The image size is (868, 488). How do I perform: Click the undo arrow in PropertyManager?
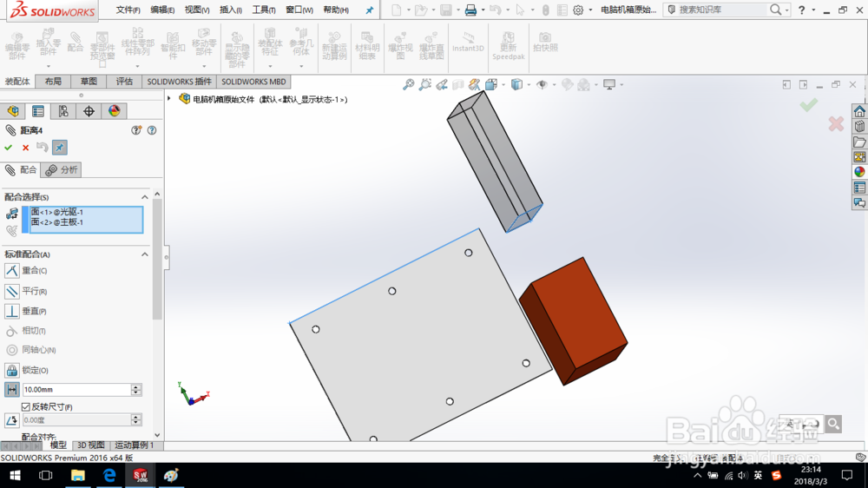pos(42,148)
